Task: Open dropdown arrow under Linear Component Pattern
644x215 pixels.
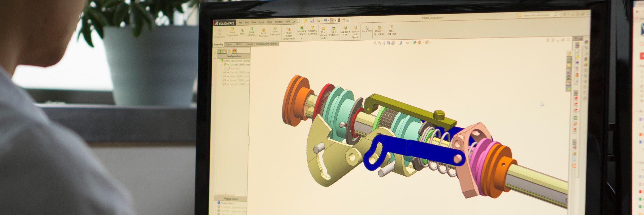Action: pos(251,39)
